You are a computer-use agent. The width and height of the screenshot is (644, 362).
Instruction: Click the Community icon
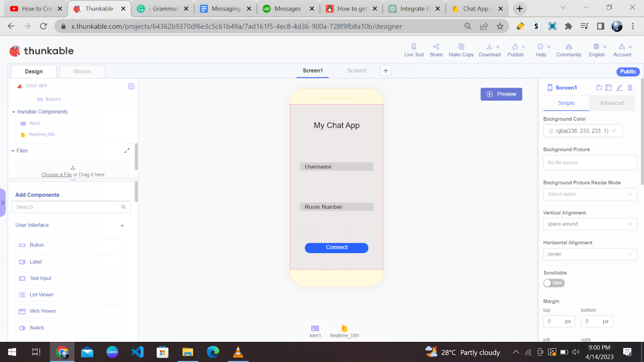[x=569, y=50]
